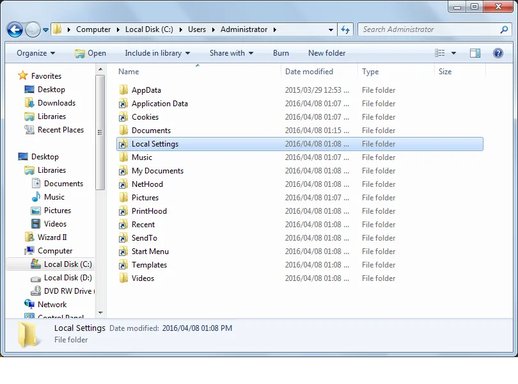Screen dimensions: 518x384
Task: Open the Include in library menu
Action: (x=157, y=53)
